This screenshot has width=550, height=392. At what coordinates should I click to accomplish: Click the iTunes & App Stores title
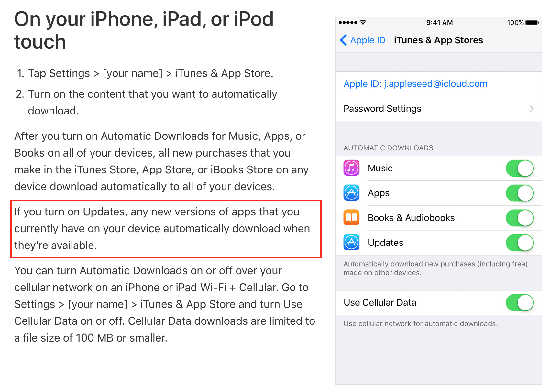click(438, 40)
